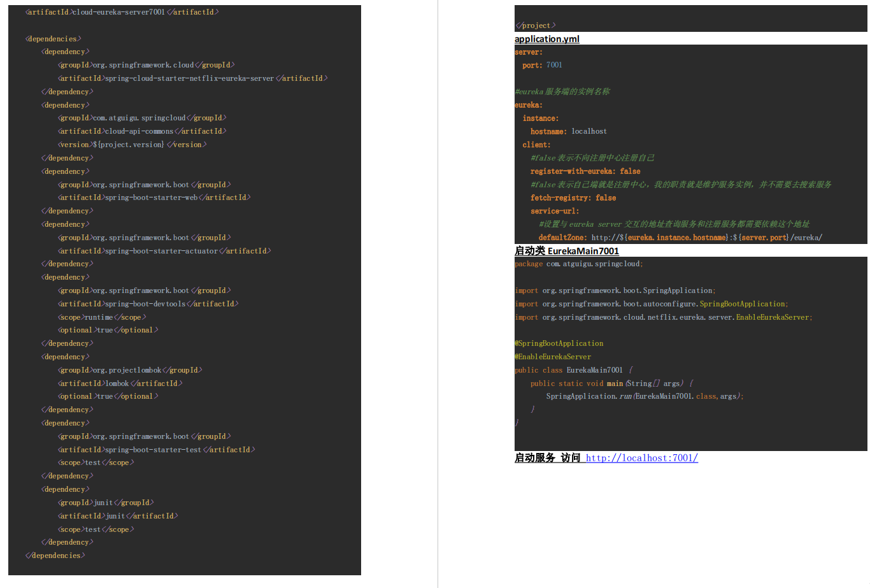Screen dimensions: 870x588
Task: Click the defaultZone URL line
Action: (x=680, y=238)
